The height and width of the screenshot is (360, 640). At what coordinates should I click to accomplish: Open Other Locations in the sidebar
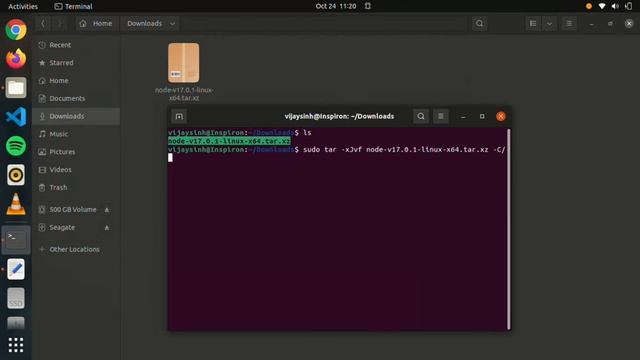click(76, 249)
